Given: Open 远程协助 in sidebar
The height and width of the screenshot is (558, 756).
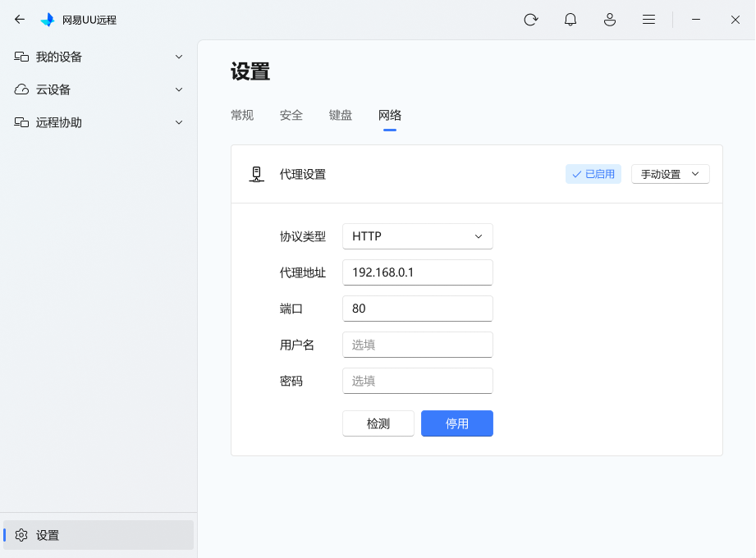Looking at the screenshot, I should pos(99,122).
